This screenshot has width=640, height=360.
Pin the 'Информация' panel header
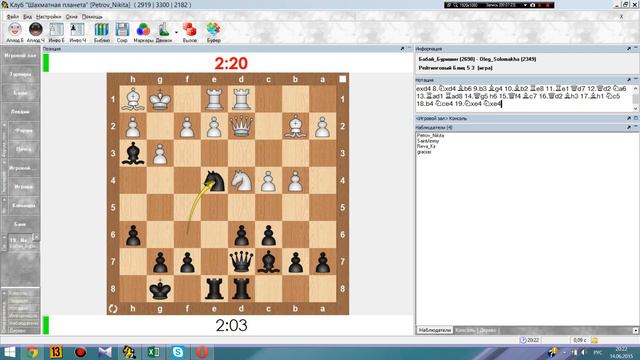[x=629, y=49]
